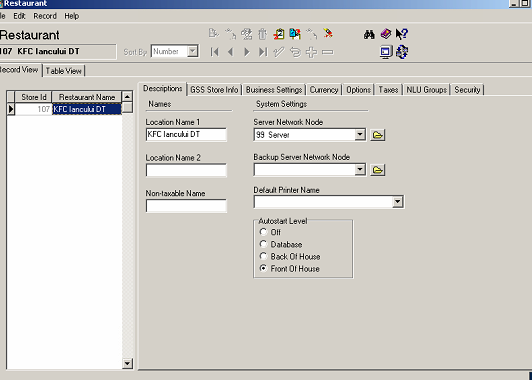This screenshot has width=532, height=380.
Task: Click the Location Name 2 field
Action: click(x=186, y=170)
